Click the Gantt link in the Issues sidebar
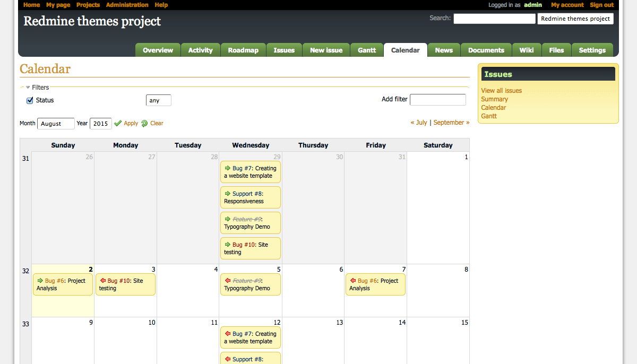This screenshot has width=637, height=364. [x=489, y=116]
